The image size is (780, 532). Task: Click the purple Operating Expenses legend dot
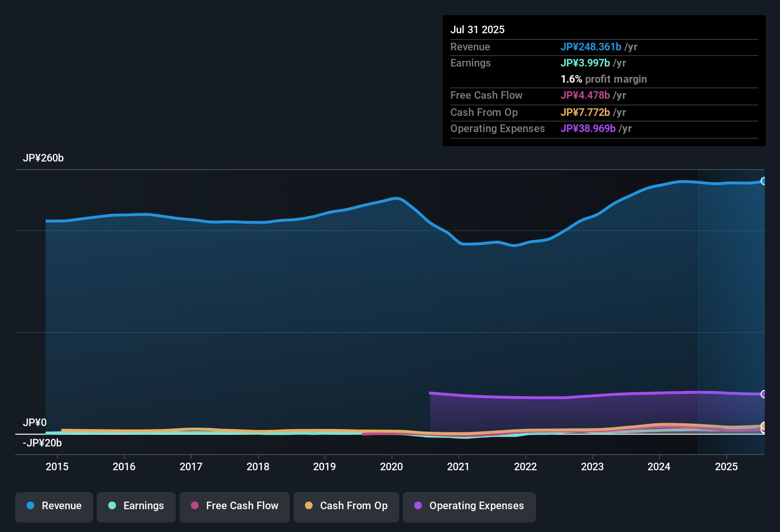tap(417, 506)
